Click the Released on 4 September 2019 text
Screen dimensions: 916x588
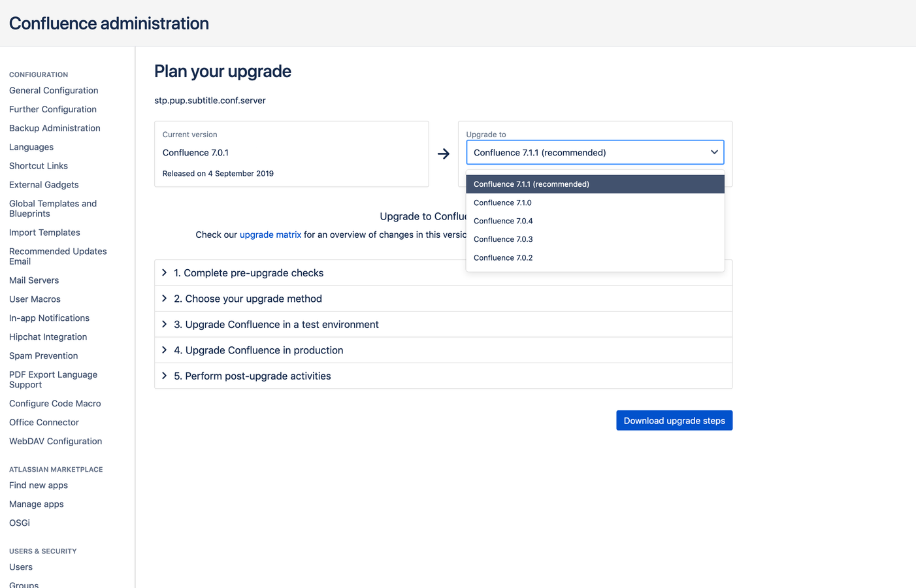tap(218, 174)
